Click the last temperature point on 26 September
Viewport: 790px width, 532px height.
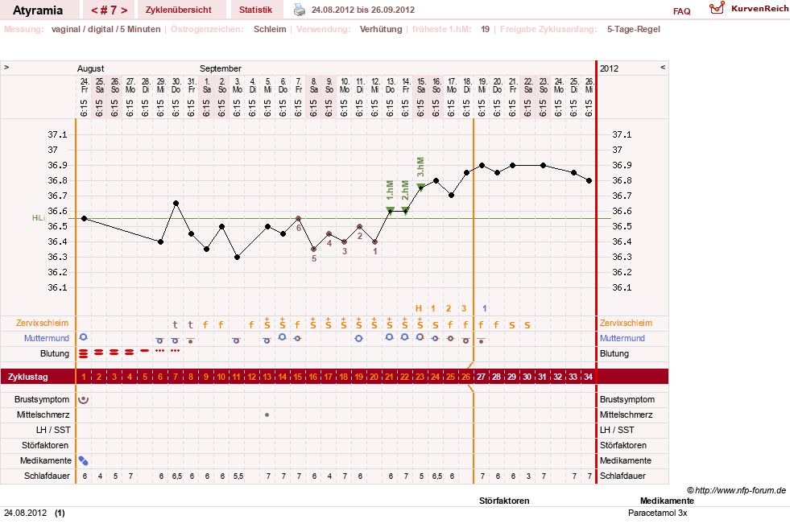click(x=589, y=181)
